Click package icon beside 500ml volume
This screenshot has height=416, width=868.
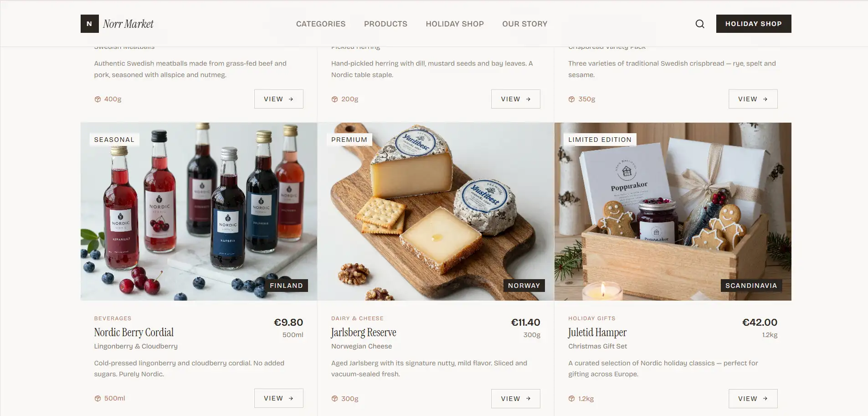[x=98, y=398]
